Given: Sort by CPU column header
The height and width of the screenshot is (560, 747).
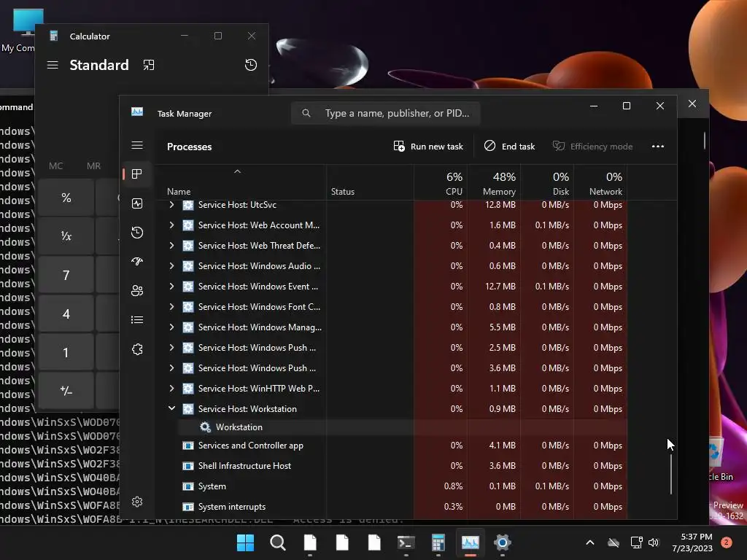Looking at the screenshot, I should click(x=441, y=183).
